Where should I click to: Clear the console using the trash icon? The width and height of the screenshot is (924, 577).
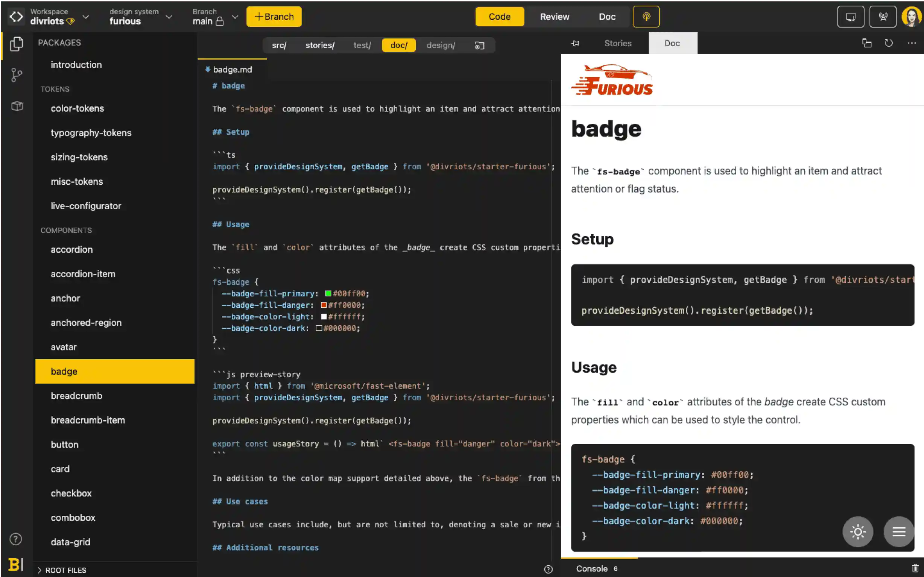[915, 568]
